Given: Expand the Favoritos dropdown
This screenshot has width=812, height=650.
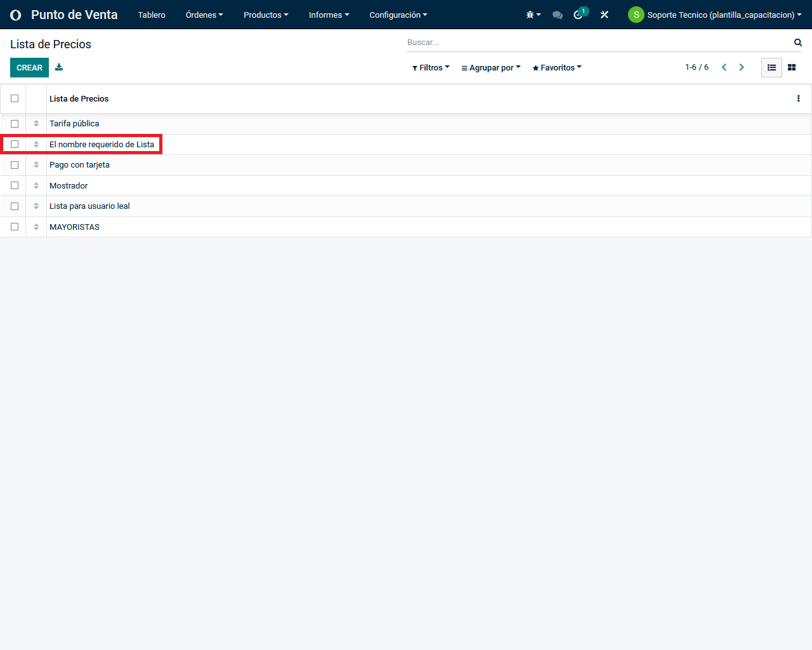Looking at the screenshot, I should pos(557,68).
